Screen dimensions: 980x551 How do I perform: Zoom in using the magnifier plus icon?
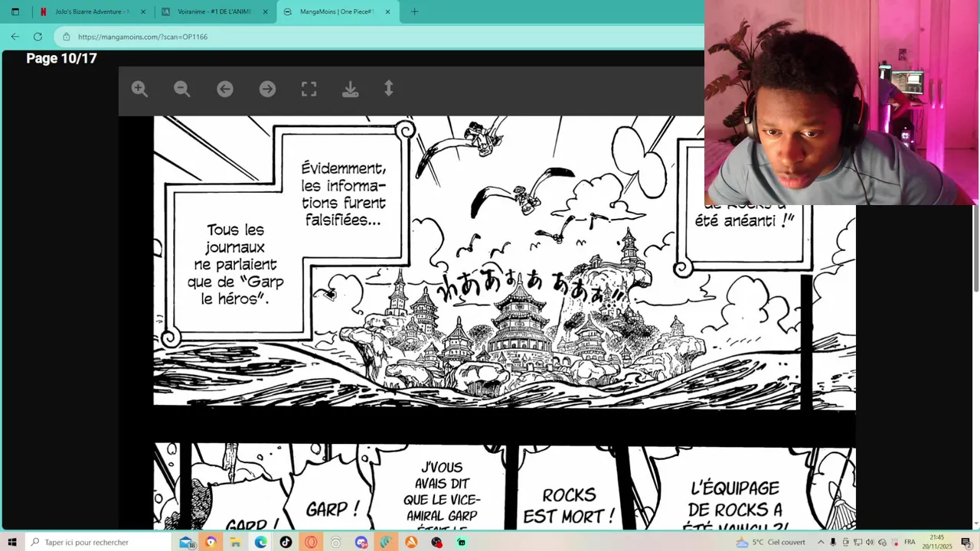click(139, 89)
